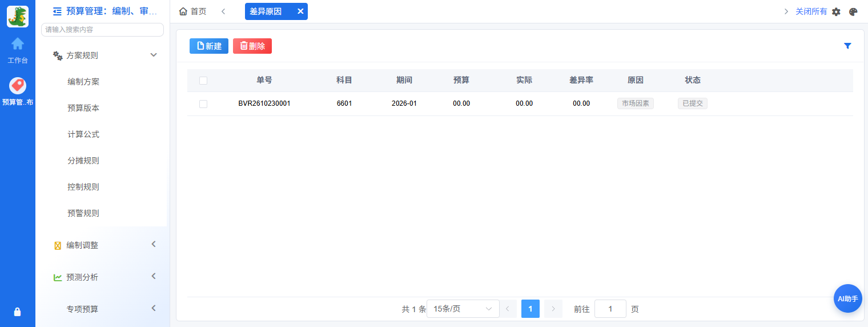Switch to the 首页 tab
This screenshot has width=868, height=327.
pyautogui.click(x=193, y=11)
